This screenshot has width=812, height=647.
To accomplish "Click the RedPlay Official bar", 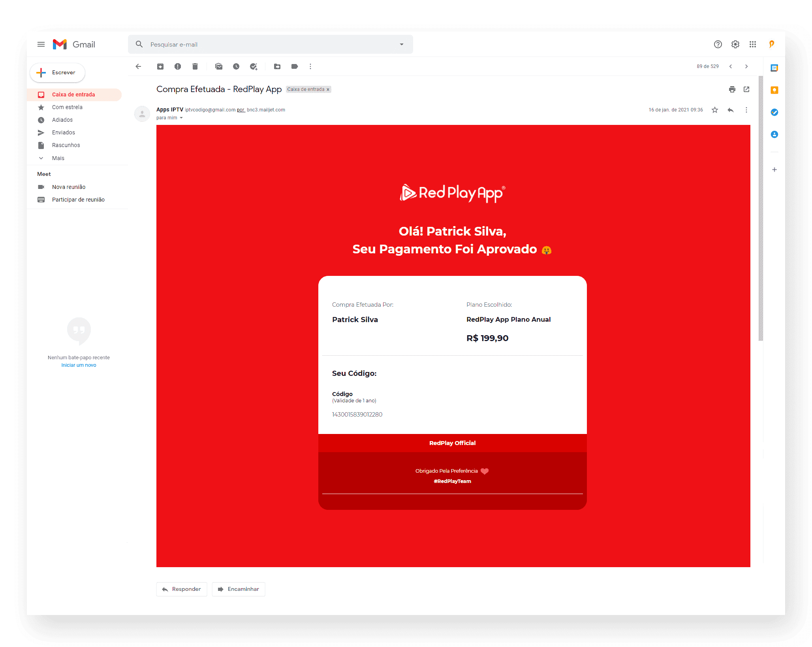I will point(453,443).
